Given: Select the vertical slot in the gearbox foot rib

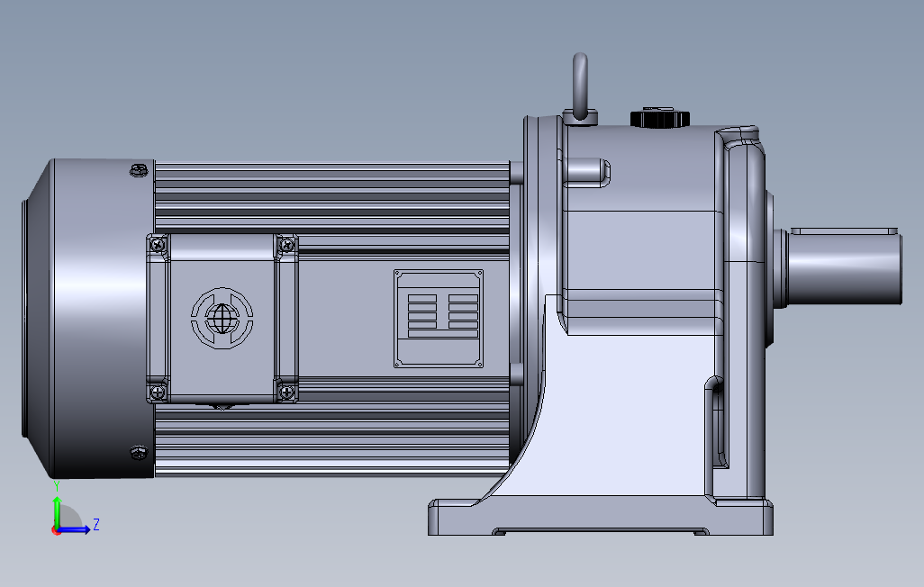Looking at the screenshot, I should click(718, 424).
